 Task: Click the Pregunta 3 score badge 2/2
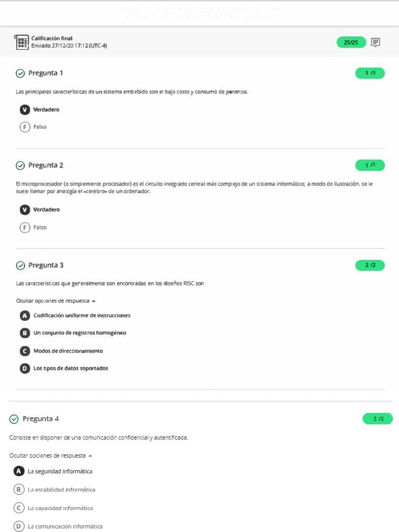pos(370,265)
